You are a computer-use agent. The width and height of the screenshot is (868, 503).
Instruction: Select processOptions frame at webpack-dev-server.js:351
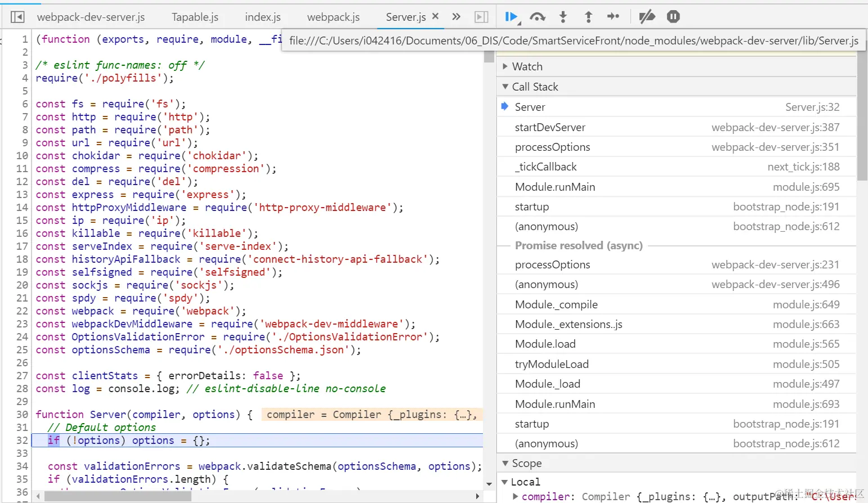pyautogui.click(x=677, y=147)
